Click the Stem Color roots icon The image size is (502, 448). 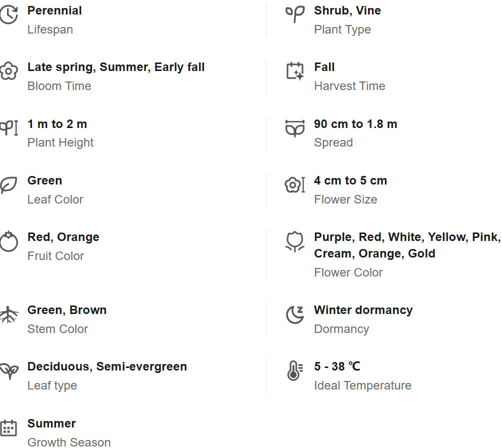tap(9, 314)
